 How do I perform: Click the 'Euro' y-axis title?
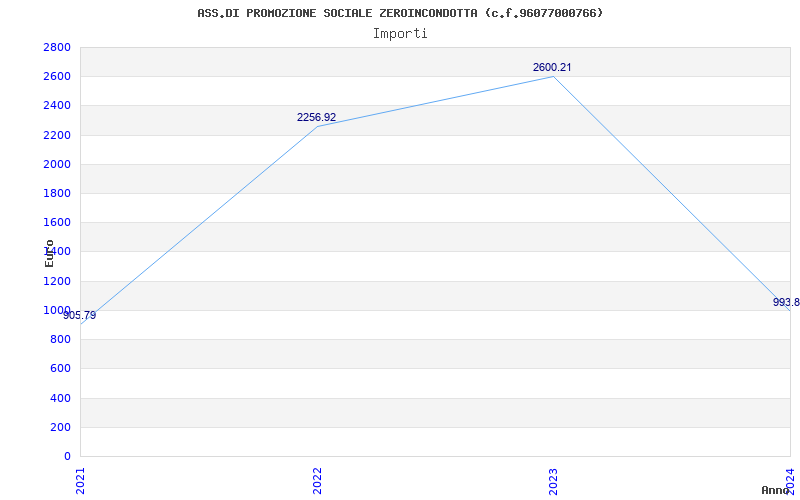[x=49, y=253]
